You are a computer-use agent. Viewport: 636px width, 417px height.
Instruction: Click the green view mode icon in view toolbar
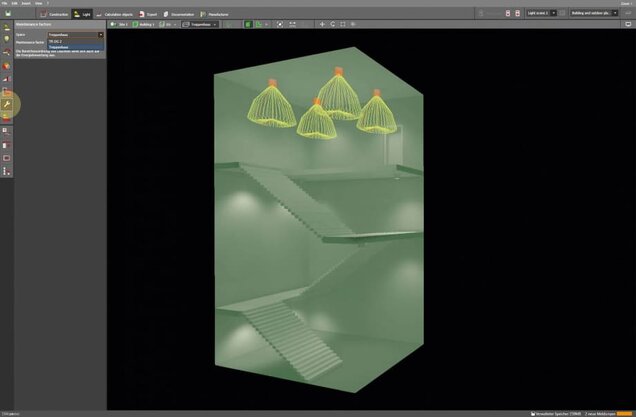click(249, 23)
